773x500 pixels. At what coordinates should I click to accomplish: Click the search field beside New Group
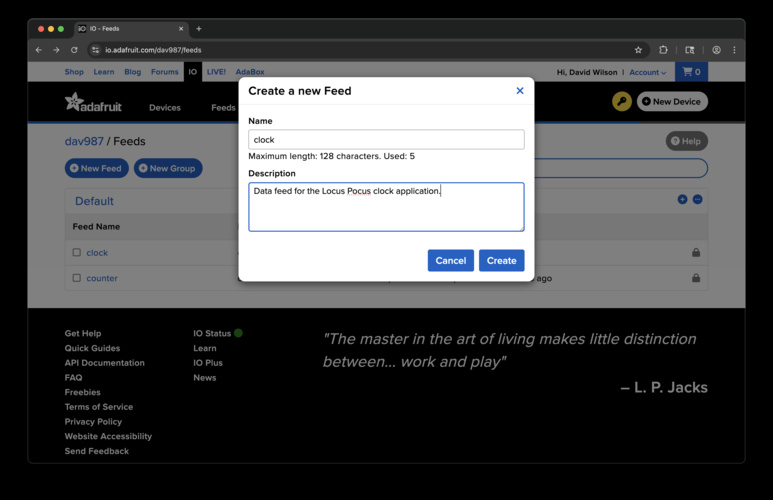[620, 168]
